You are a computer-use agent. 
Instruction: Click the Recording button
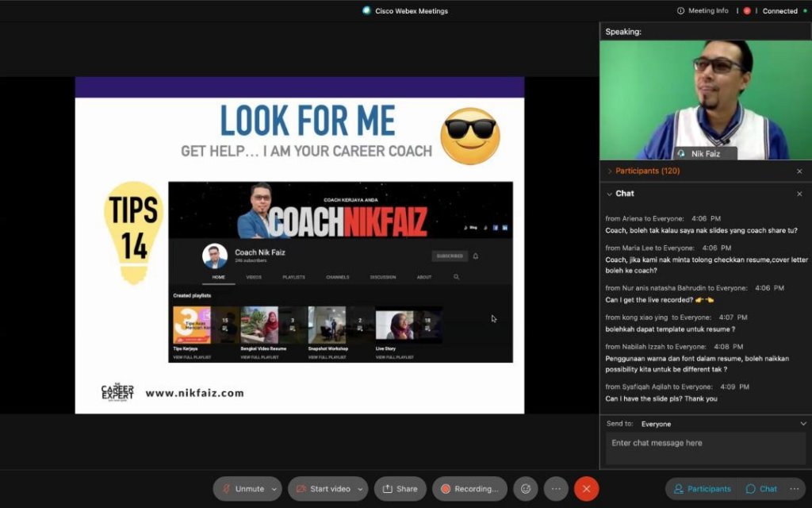469,489
